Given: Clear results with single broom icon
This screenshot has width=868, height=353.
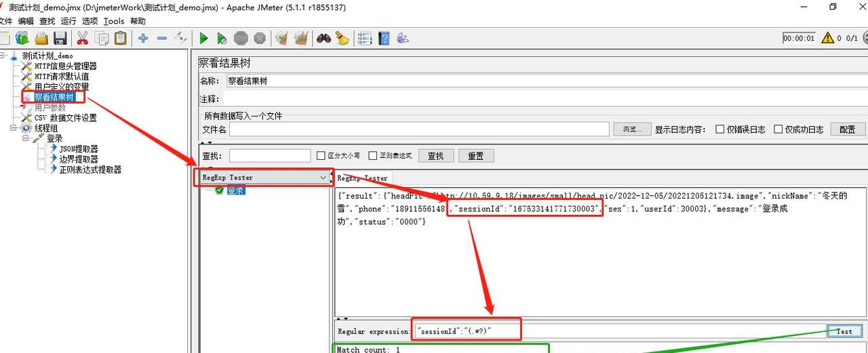Looking at the screenshot, I should click(x=282, y=38).
